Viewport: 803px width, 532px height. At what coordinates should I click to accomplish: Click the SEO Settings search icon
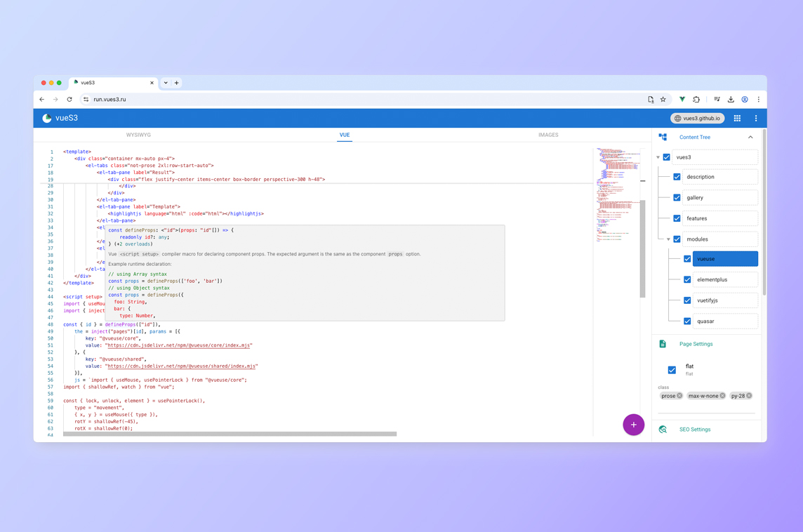(663, 430)
